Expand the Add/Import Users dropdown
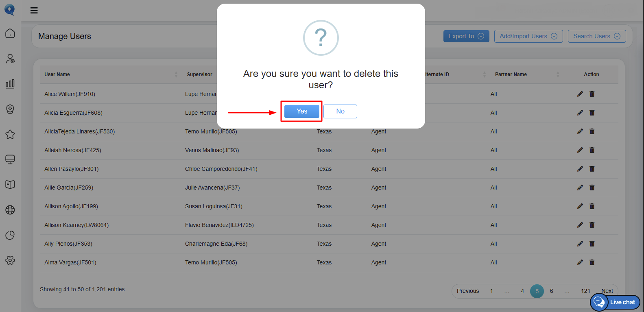 (x=528, y=36)
